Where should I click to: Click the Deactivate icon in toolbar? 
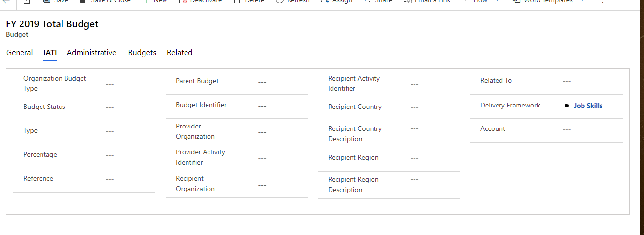coord(183,1)
